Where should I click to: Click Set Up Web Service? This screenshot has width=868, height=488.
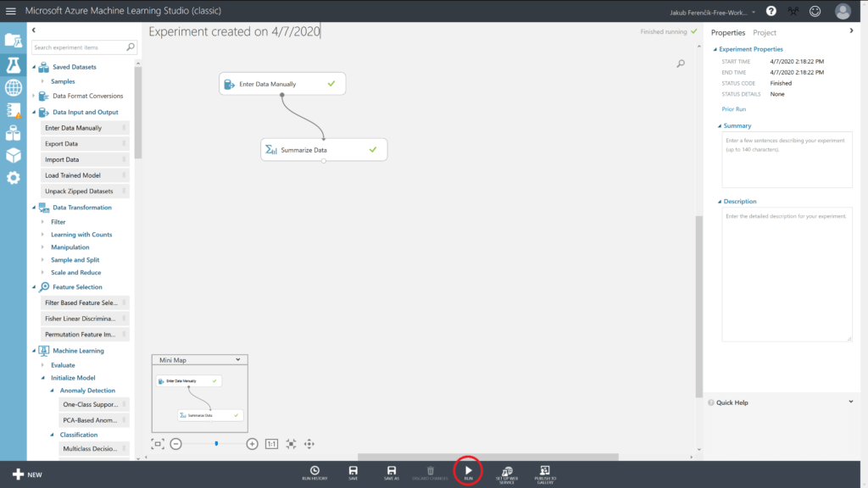[x=507, y=474]
